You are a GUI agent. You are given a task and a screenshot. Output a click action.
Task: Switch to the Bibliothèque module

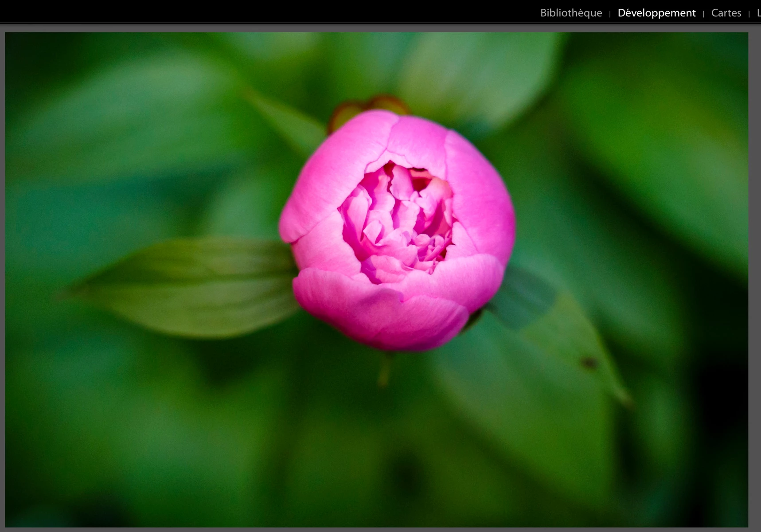point(571,13)
